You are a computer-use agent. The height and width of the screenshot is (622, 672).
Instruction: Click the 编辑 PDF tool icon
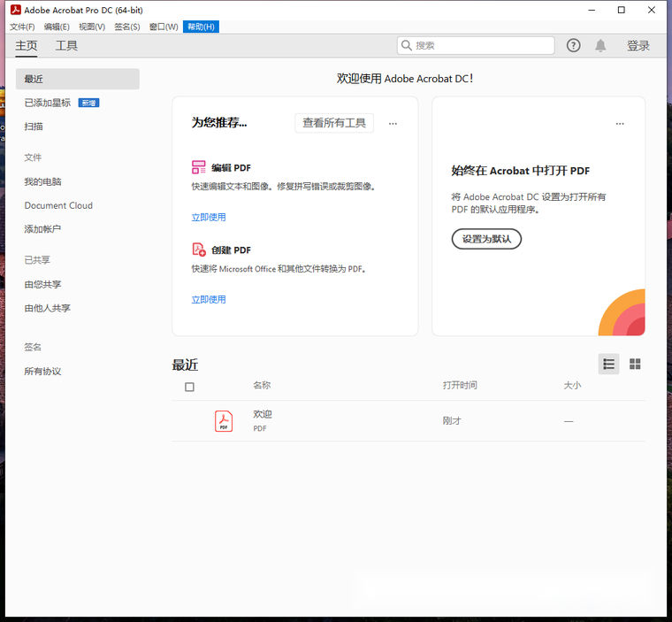point(199,167)
